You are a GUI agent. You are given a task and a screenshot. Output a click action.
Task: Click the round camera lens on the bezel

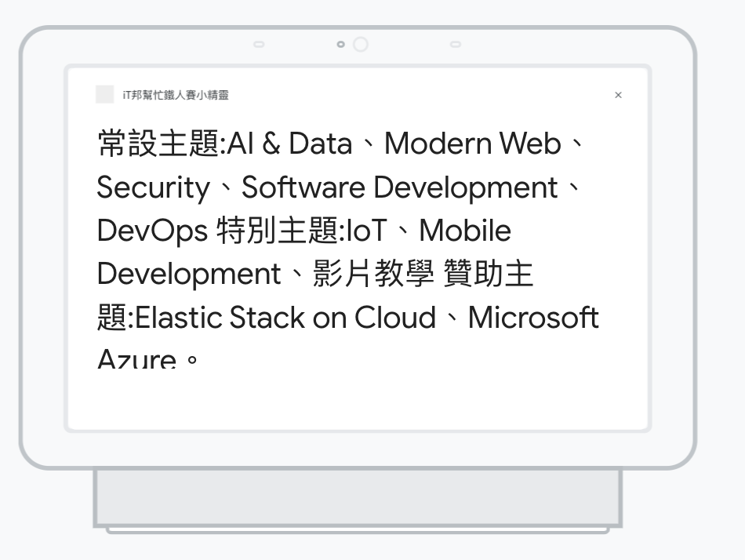[361, 45]
